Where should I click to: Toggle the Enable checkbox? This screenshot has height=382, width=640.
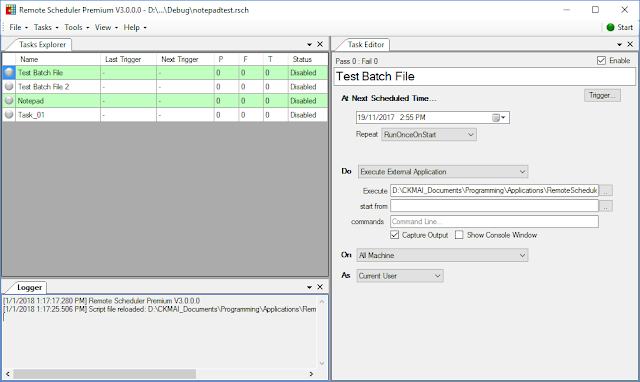(601, 60)
